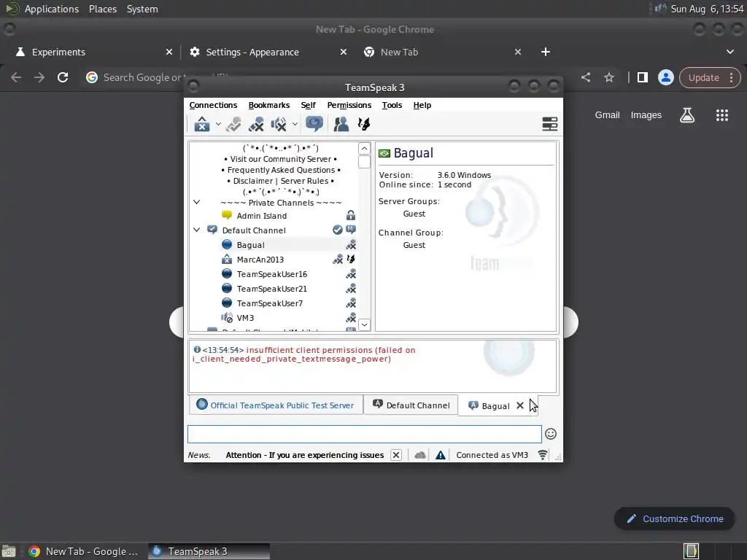The height and width of the screenshot is (560, 747).
Task: Select user Bagual in the channel tree
Action: 251,245
